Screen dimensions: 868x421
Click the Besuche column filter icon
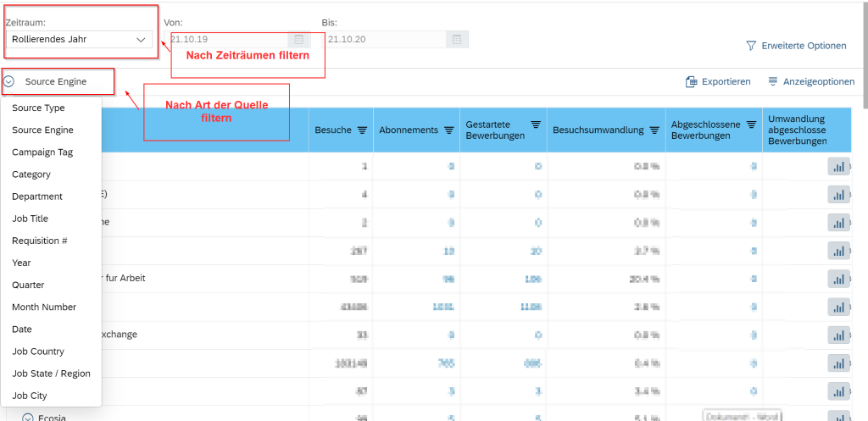coord(362,130)
